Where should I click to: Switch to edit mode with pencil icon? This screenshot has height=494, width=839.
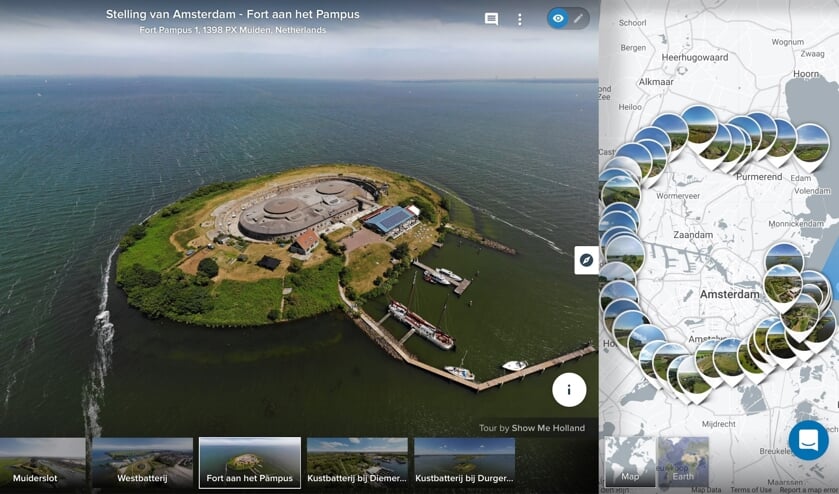coord(578,19)
